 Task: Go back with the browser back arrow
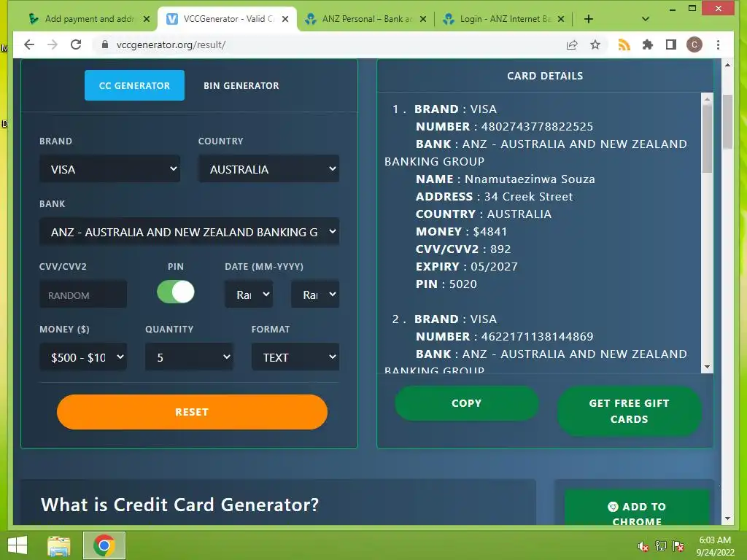[x=29, y=44]
